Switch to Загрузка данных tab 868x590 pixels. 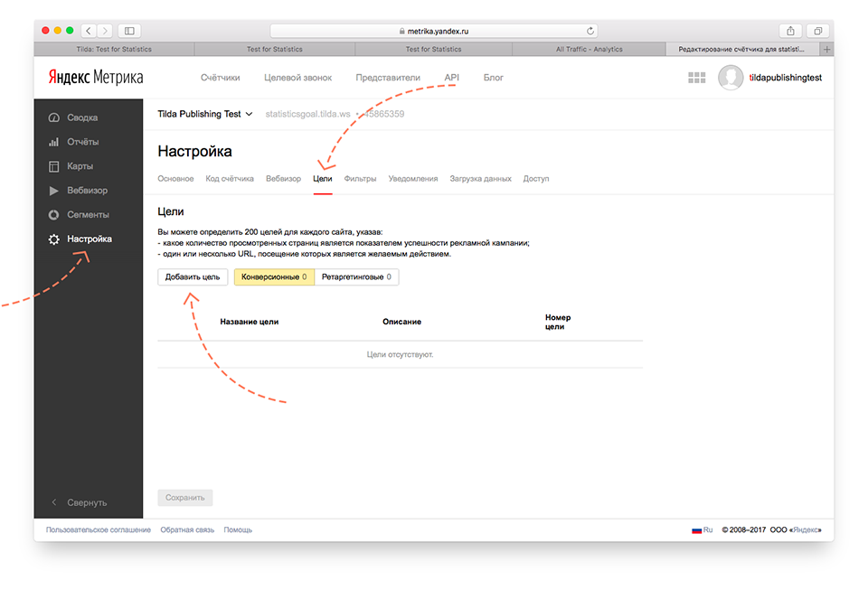(480, 179)
